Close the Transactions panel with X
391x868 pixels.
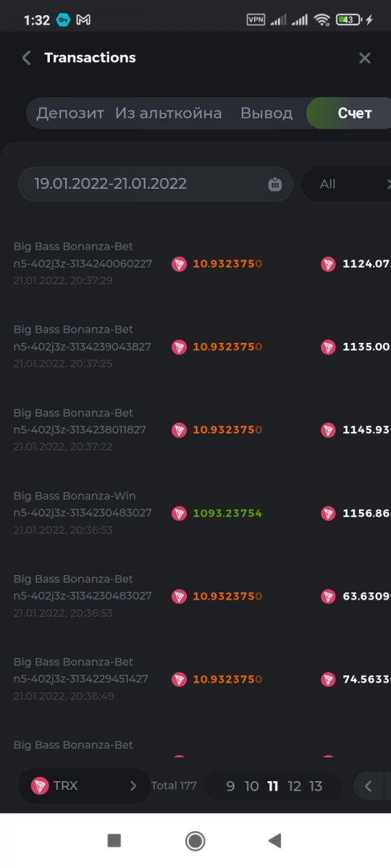[x=365, y=58]
